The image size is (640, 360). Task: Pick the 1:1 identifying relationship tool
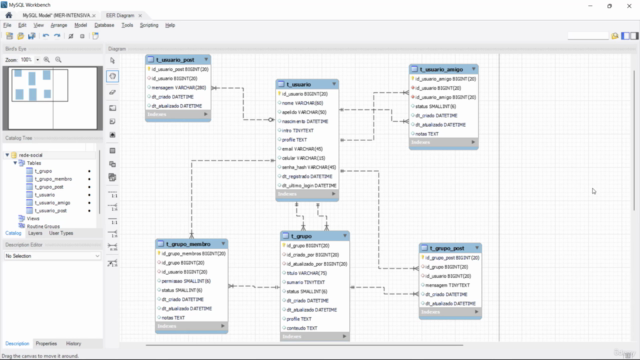(113, 221)
